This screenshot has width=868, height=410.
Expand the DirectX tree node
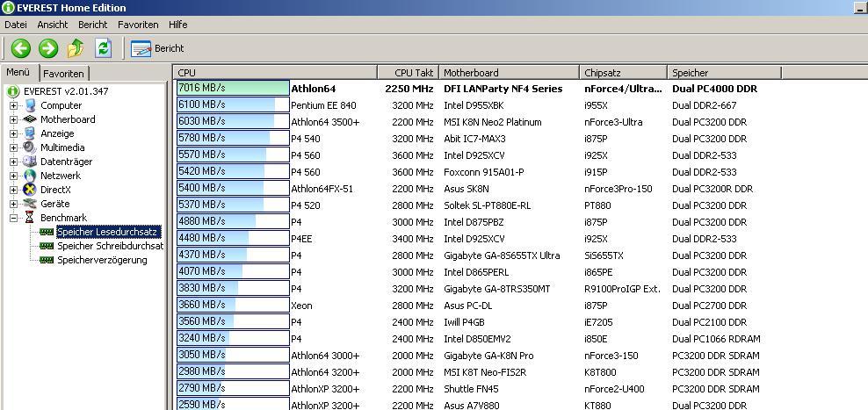coord(13,190)
